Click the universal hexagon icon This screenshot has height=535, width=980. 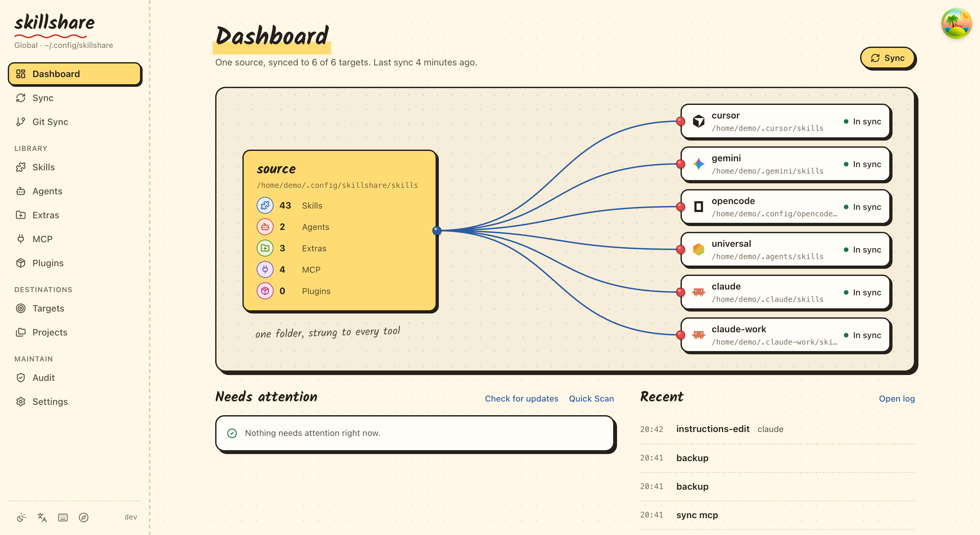(x=698, y=249)
